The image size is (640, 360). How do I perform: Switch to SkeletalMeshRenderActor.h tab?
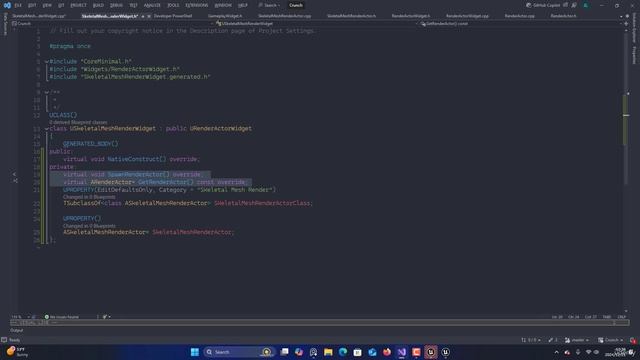[x=351, y=16]
